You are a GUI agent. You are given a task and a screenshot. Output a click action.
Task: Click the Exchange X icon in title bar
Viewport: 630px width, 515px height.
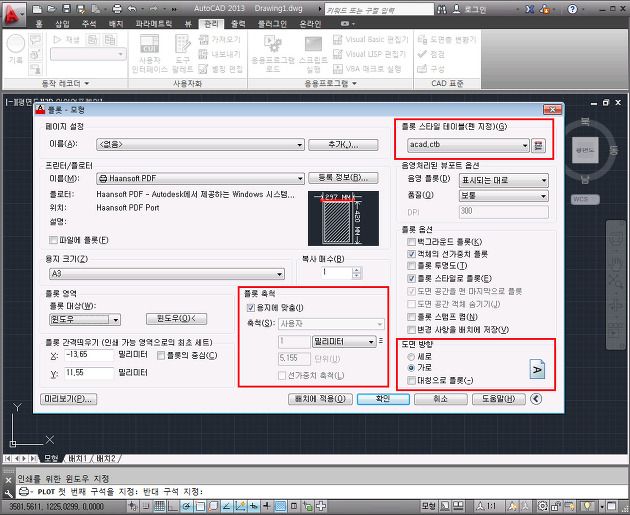[x=530, y=9]
